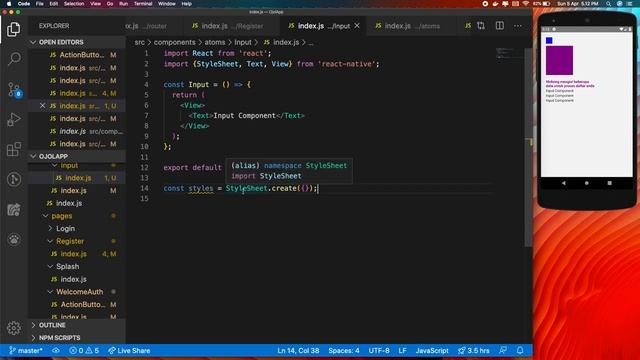Open the Explorer view in activity bar
640x360 pixels.
(13, 29)
